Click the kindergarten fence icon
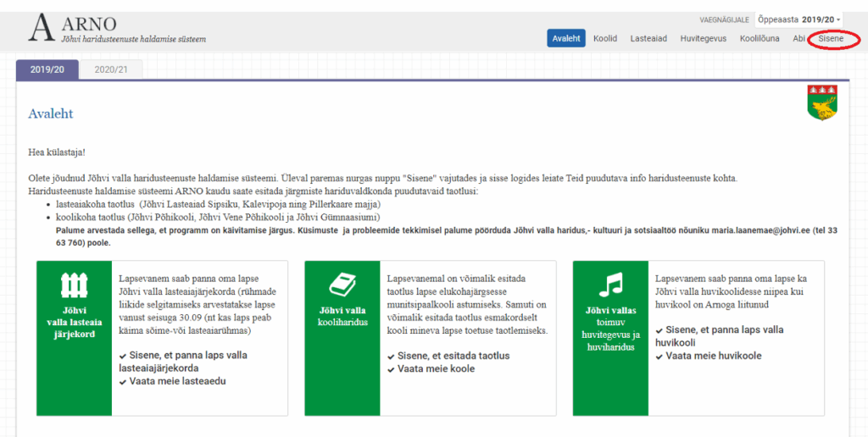This screenshot has height=437, width=868. click(x=75, y=285)
